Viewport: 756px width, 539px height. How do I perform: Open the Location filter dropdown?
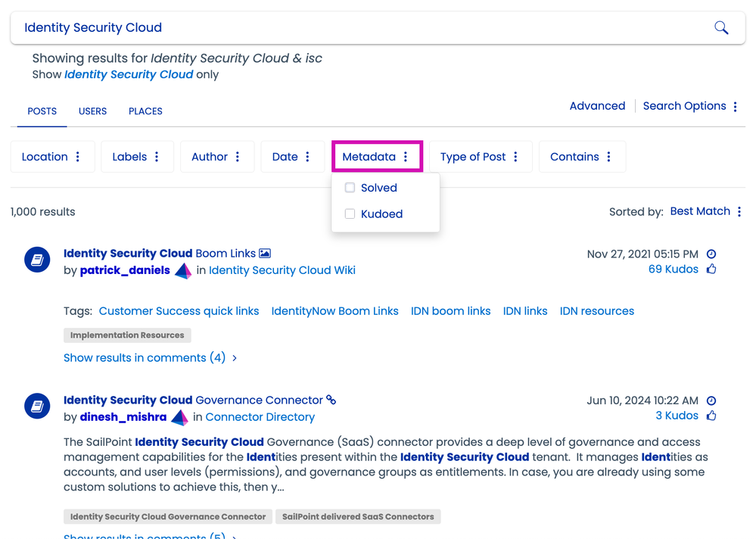[x=51, y=157]
